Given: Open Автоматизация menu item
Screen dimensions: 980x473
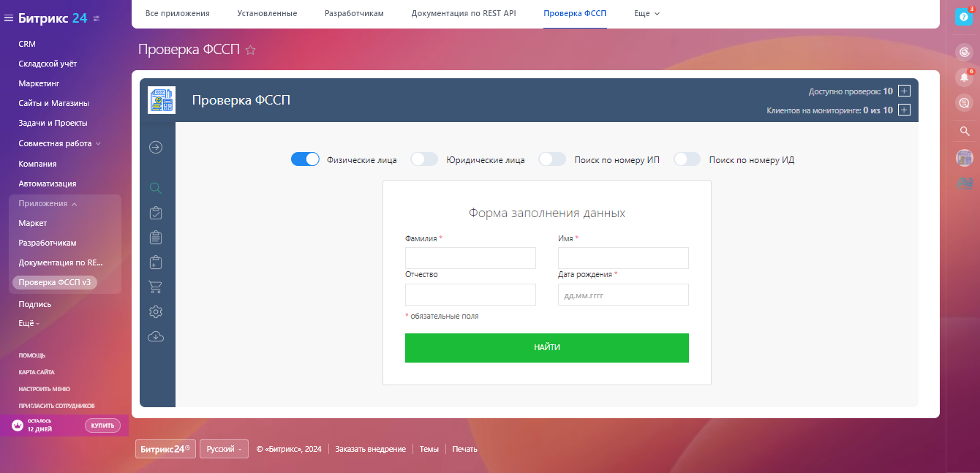Looking at the screenshot, I should pyautogui.click(x=48, y=183).
